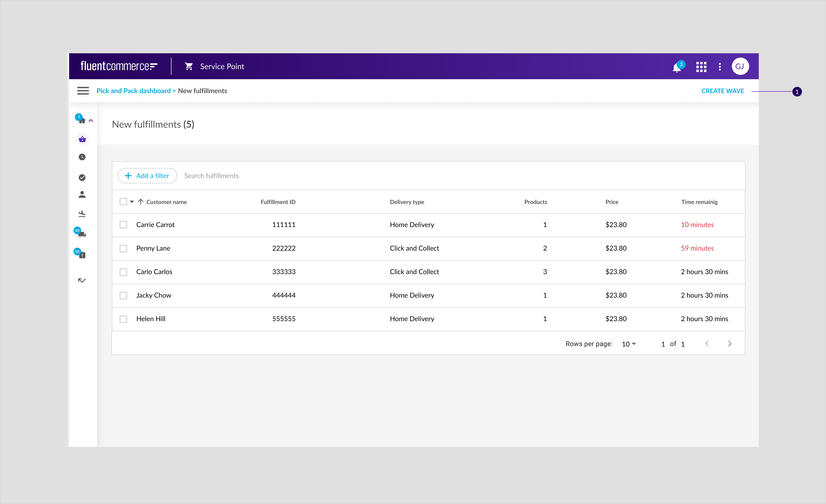This screenshot has width=826, height=504.
Task: Click the CREATE WAVE button
Action: (723, 91)
